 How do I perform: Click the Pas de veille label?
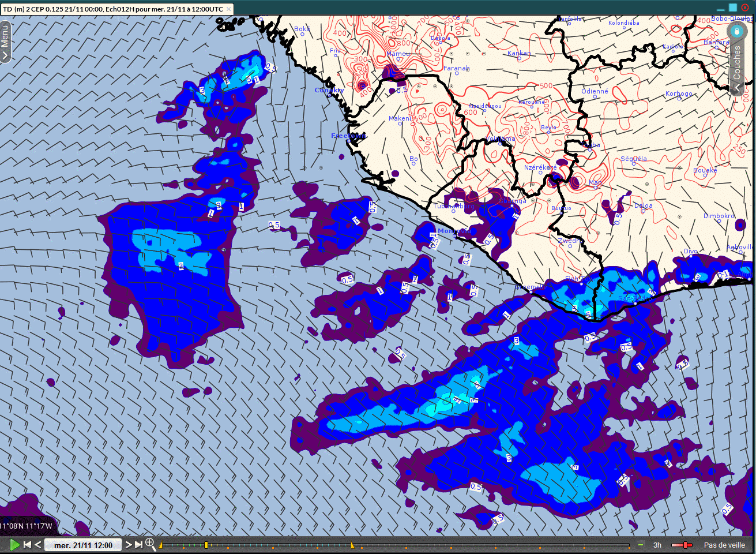tap(724, 545)
